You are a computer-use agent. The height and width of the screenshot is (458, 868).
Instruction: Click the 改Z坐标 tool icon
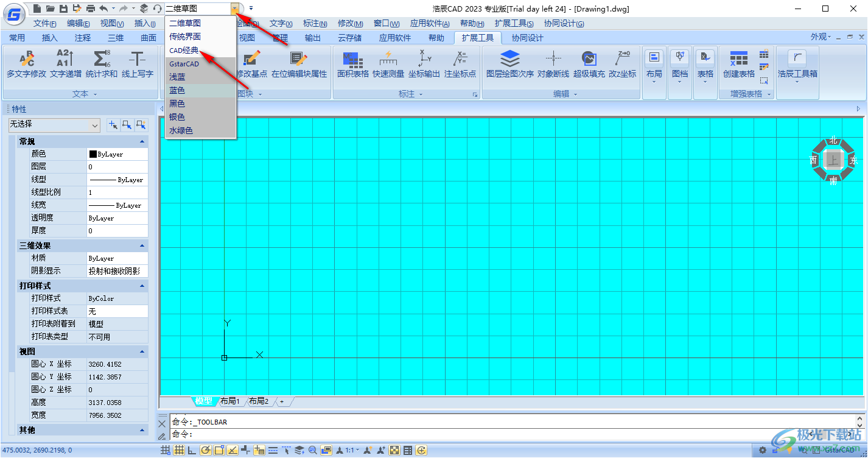point(623,58)
